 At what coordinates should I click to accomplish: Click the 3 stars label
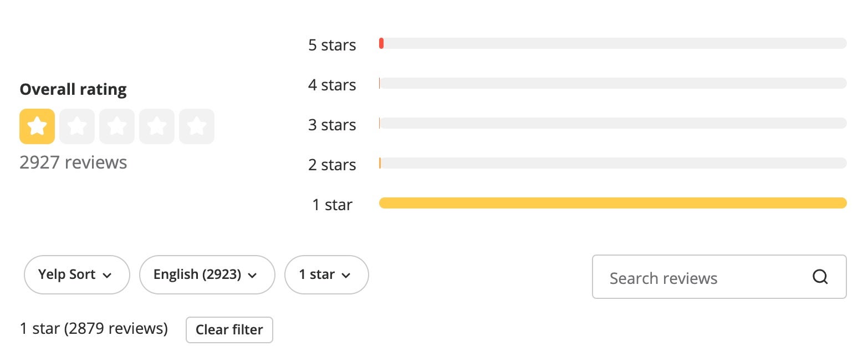(332, 125)
